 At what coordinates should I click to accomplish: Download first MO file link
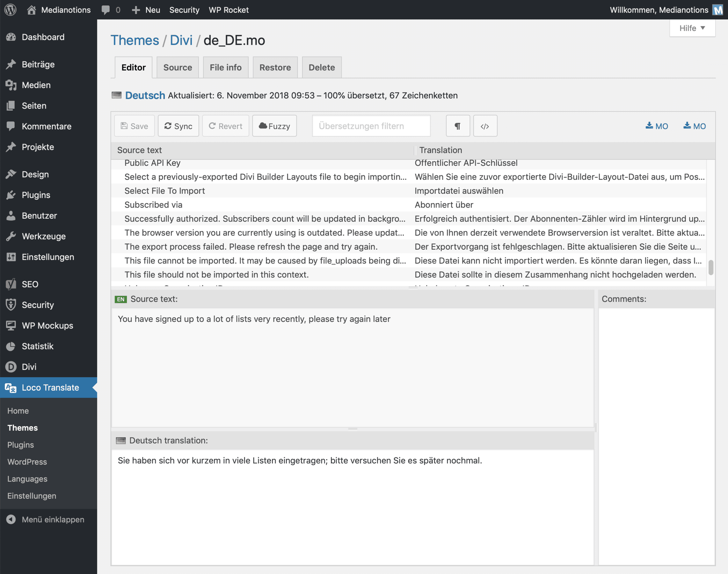click(657, 126)
